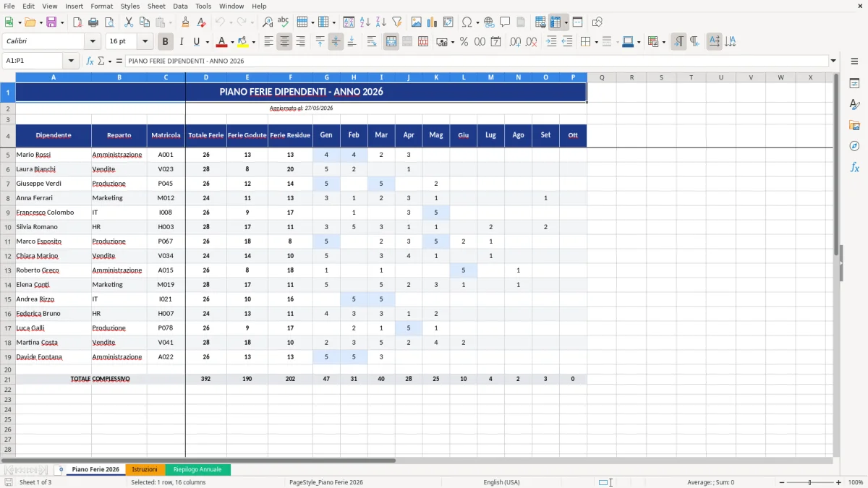Open the Styles menu

point(130,6)
